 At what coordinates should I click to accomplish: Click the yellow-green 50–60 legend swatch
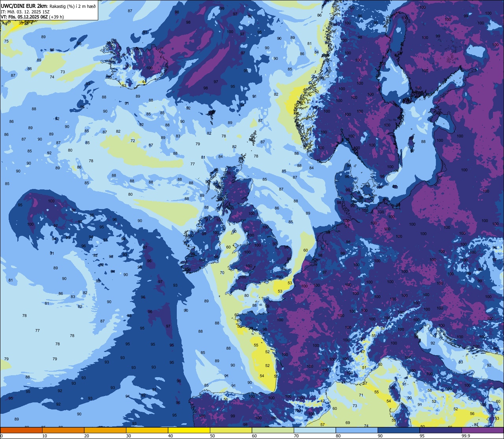point(231,430)
